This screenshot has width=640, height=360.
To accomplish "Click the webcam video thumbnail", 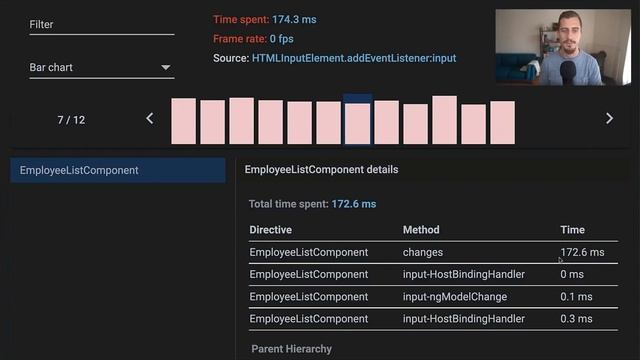I will click(x=563, y=47).
